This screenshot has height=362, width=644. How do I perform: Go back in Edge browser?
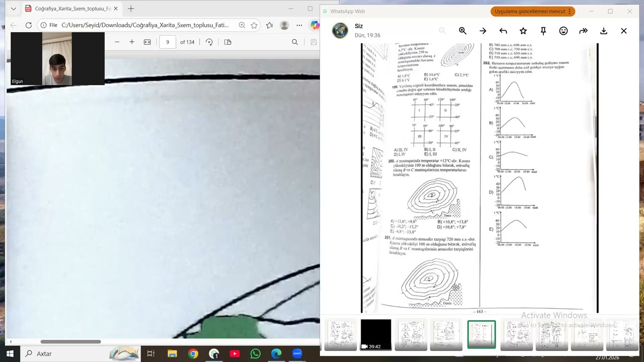(x=14, y=25)
